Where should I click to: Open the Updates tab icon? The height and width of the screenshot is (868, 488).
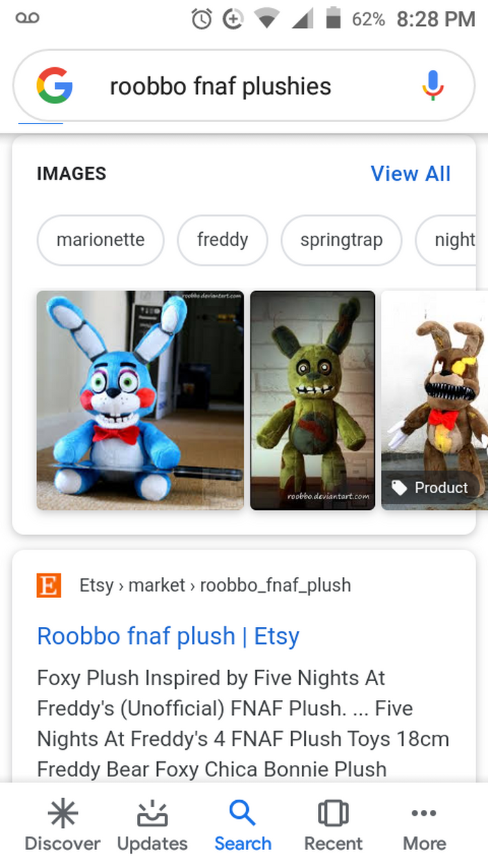[x=153, y=813]
